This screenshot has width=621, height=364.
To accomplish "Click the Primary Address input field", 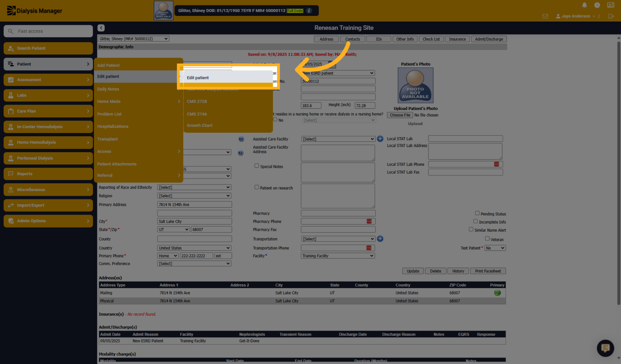I will coord(194,204).
